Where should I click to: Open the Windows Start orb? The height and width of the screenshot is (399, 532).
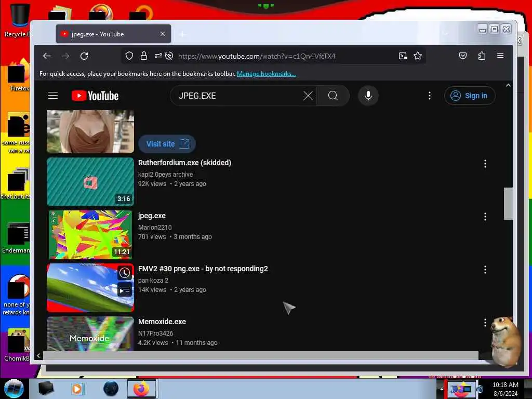14,389
